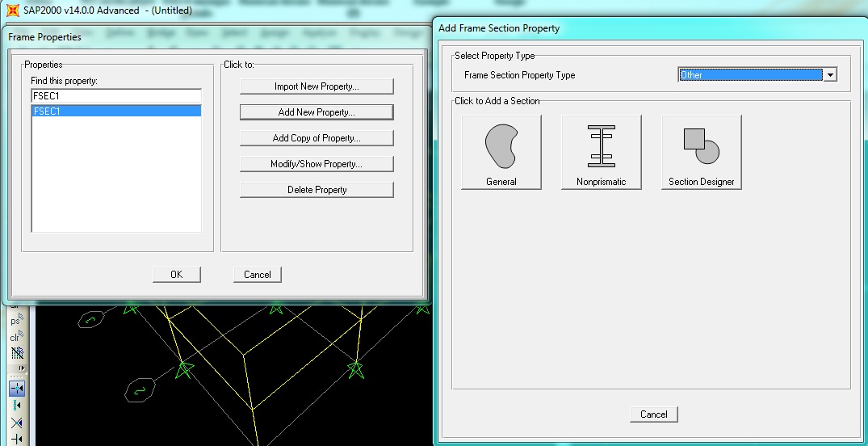Click the 'clr' clear selection tool
The width and height of the screenshot is (868, 446).
point(17,337)
